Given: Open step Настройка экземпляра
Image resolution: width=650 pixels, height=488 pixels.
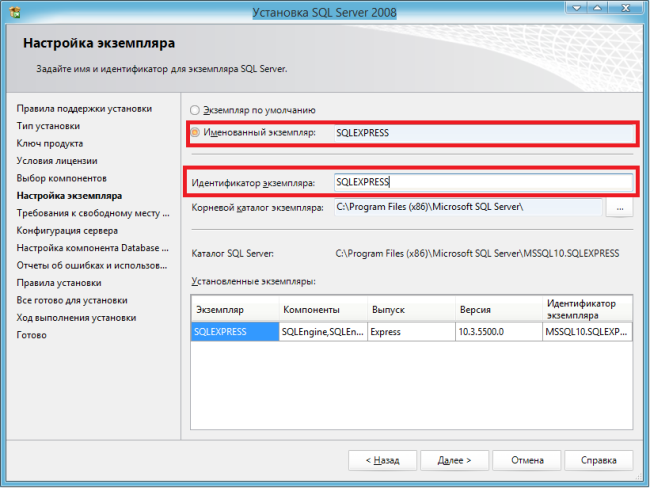Looking at the screenshot, I should coord(69,196).
